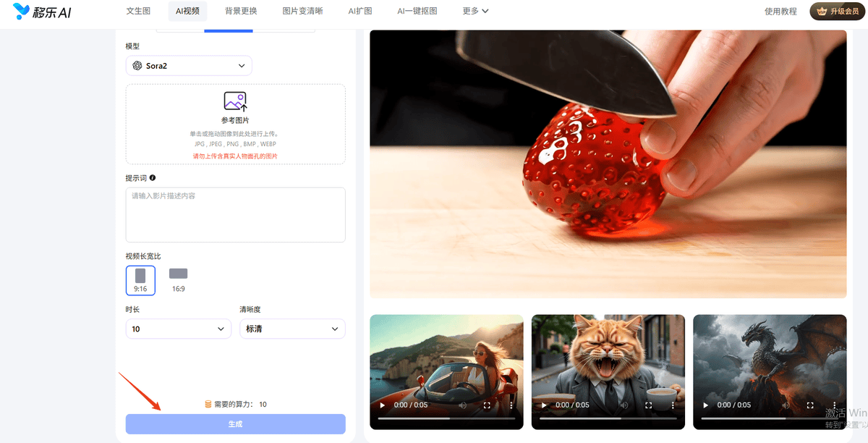Click the reference image upload icon
868x443 pixels.
point(235,102)
